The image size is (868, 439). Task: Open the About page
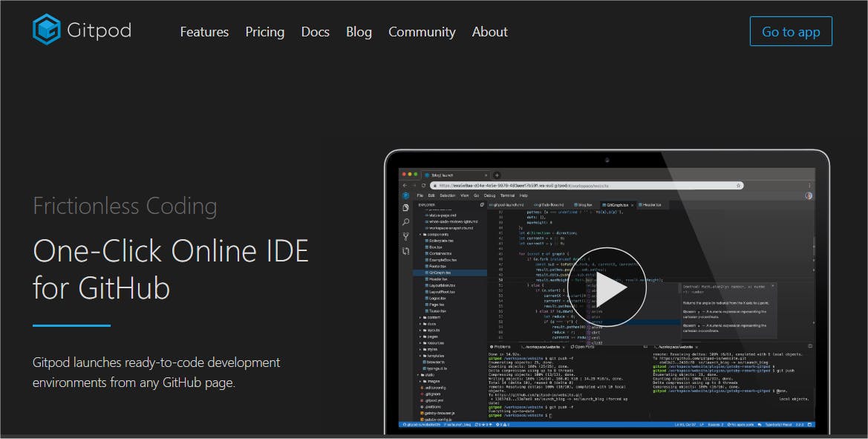[489, 32]
